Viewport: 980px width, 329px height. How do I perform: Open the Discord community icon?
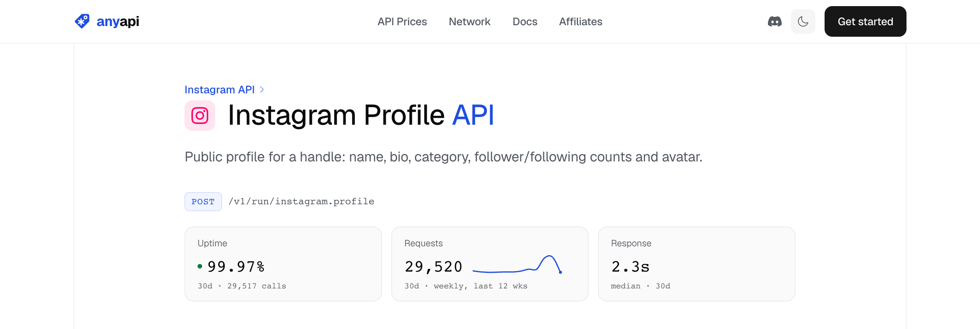pyautogui.click(x=775, y=21)
